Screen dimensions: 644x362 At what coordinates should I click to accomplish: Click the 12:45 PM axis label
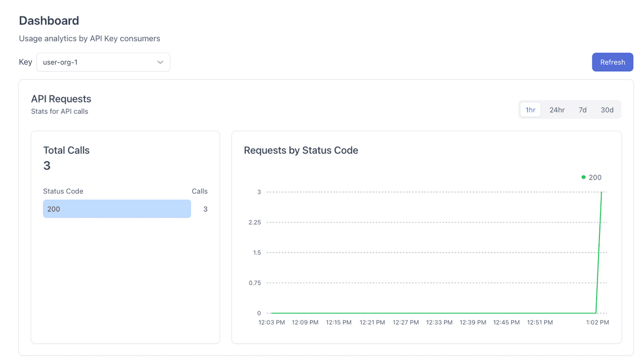tap(507, 322)
